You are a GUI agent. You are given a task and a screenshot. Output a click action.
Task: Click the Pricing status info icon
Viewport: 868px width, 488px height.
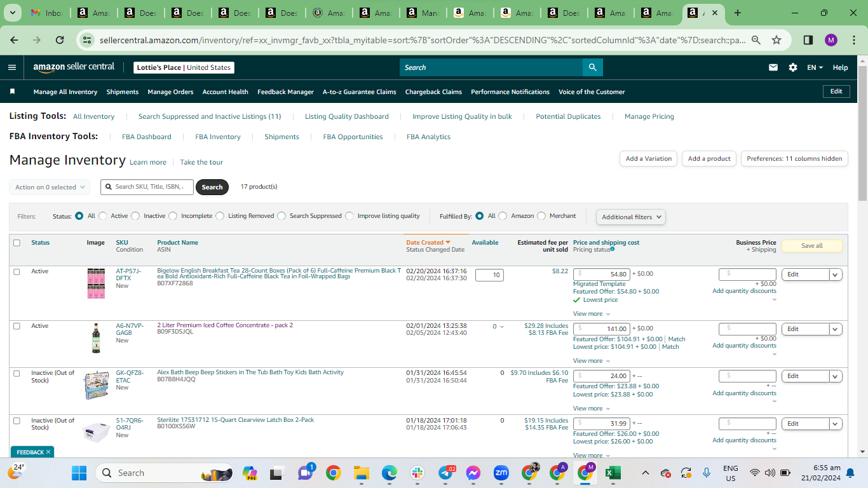click(x=613, y=249)
